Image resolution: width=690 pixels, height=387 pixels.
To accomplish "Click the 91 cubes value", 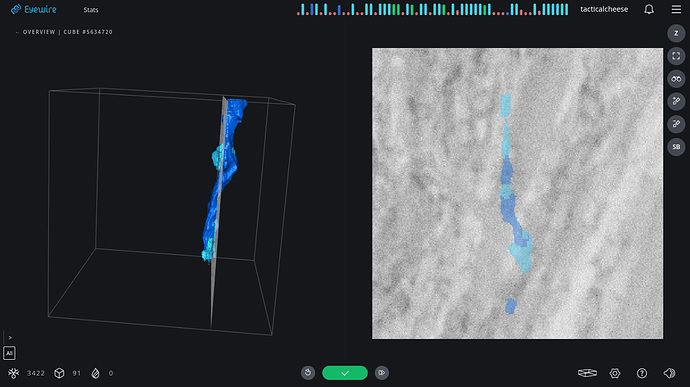I will [x=77, y=373].
